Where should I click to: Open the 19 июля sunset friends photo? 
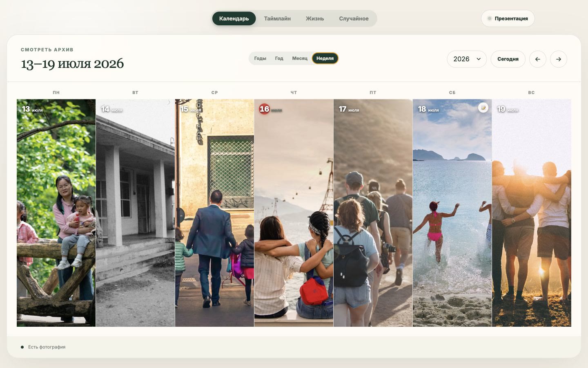click(531, 213)
